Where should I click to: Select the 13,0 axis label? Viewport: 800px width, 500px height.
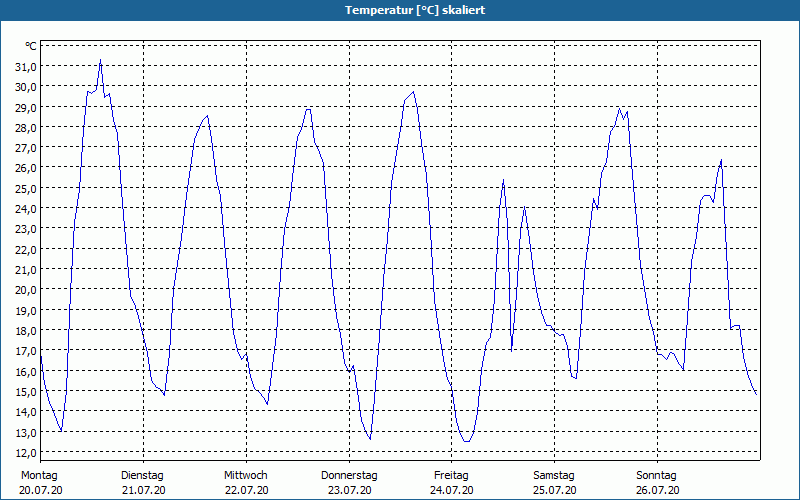(27, 432)
